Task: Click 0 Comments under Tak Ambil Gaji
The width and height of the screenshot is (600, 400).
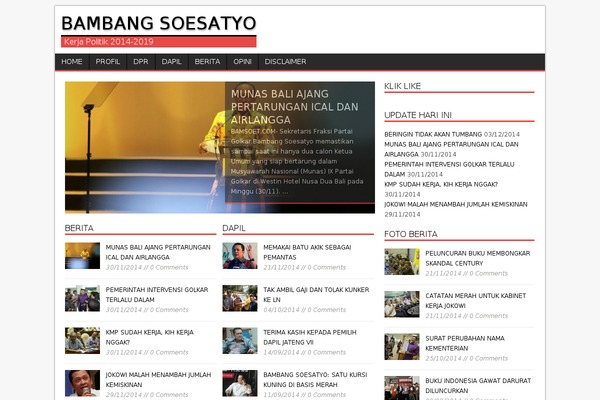Action: click(x=327, y=310)
